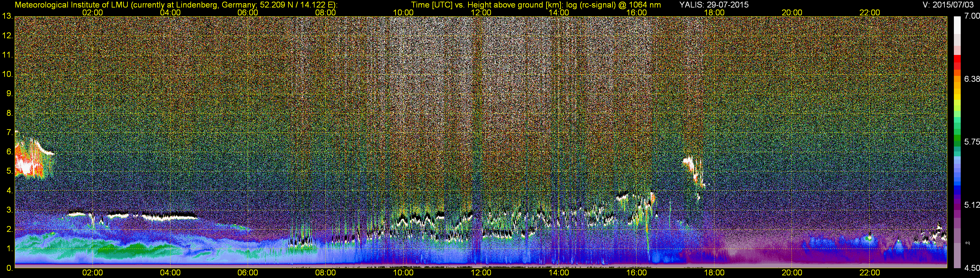Click the 2 km height axis label
980x278 pixels.
pos(9,229)
